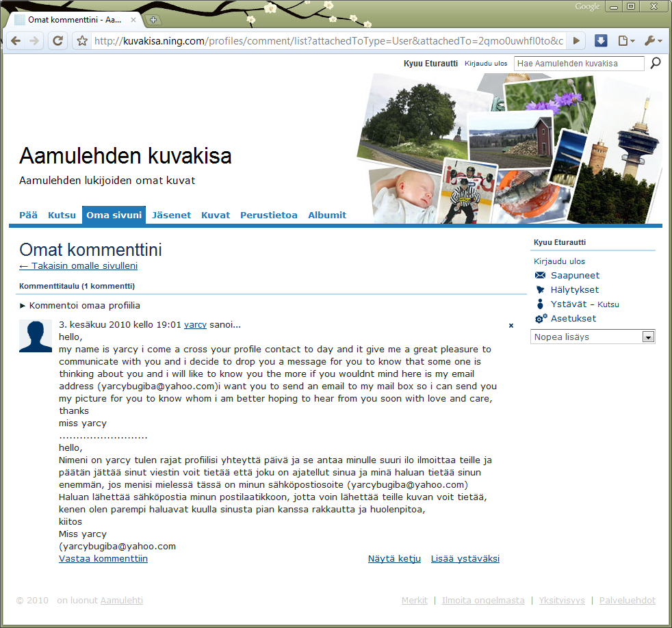Open Saapuneet inbox envelope icon
The image size is (672, 628).
pyautogui.click(x=540, y=276)
